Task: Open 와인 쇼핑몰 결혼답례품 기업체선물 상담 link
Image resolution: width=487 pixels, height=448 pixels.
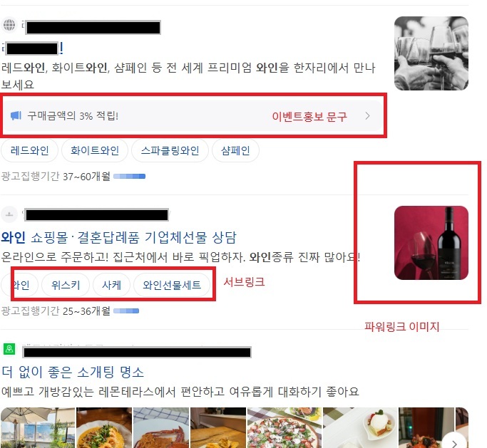Action: point(118,238)
